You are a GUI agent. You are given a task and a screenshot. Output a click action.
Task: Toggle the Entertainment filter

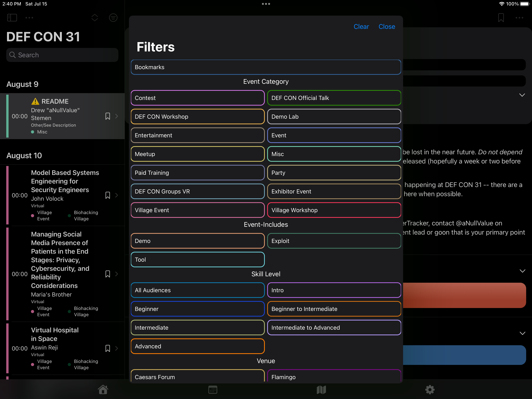198,135
